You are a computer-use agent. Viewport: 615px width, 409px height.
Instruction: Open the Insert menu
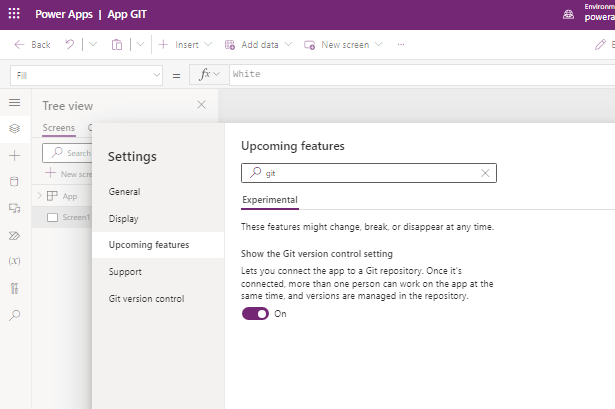pos(185,45)
